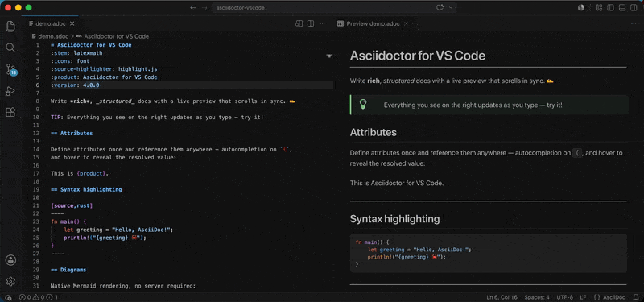The width and height of the screenshot is (644, 302).
Task: Click the lightbulb tip icon in preview
Action: click(363, 105)
